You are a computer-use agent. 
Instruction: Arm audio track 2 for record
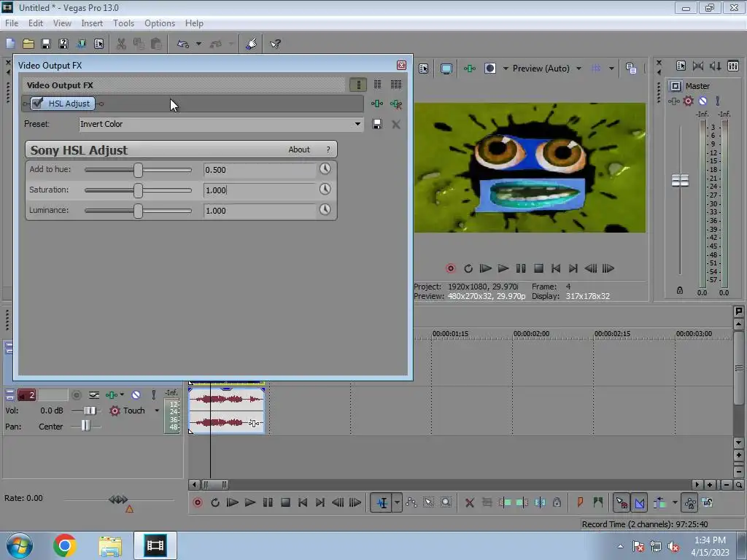(x=76, y=394)
